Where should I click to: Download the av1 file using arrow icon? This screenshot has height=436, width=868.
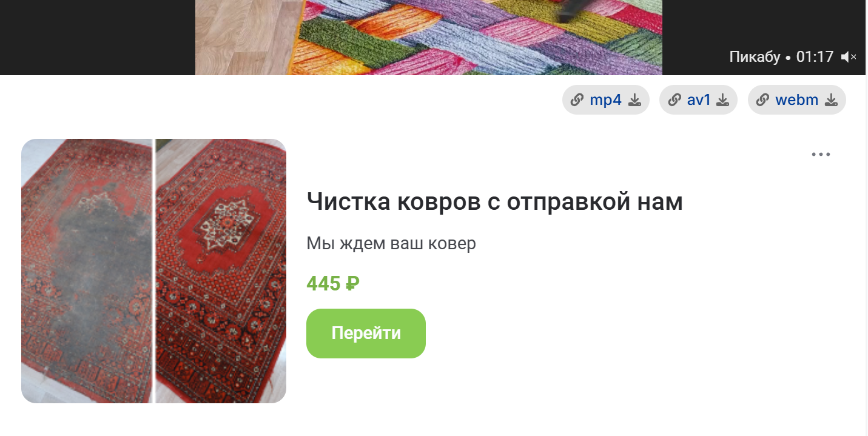pos(722,100)
